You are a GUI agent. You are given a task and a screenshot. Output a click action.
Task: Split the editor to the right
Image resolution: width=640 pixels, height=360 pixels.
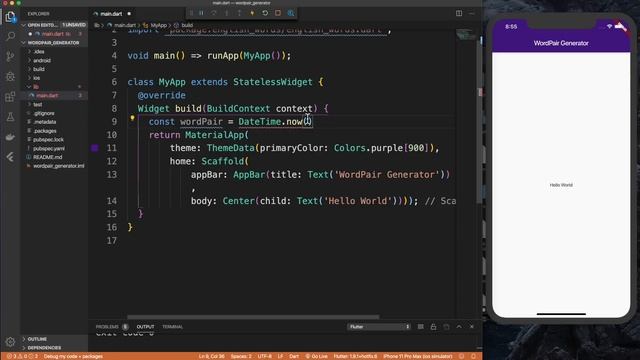[459, 13]
